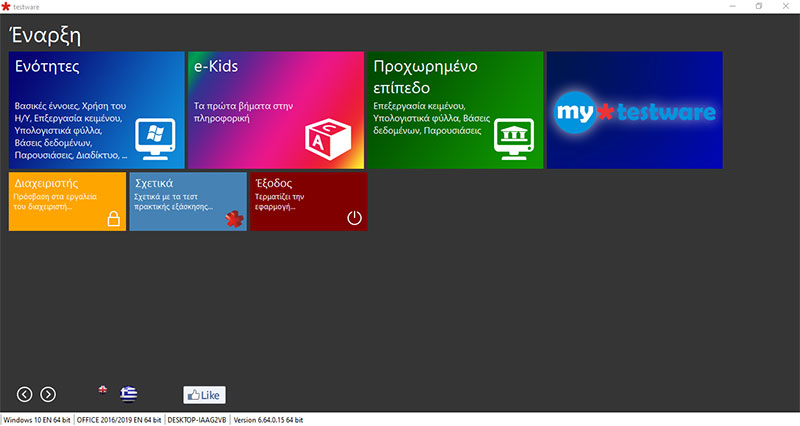
Task: Open the Προχωρημένο επίπεδο tile
Action: pos(455,110)
